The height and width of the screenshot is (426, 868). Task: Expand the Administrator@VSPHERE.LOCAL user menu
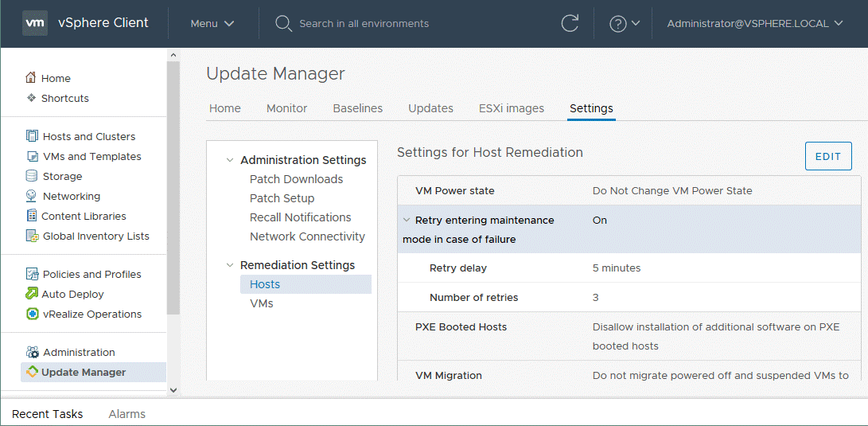754,23
